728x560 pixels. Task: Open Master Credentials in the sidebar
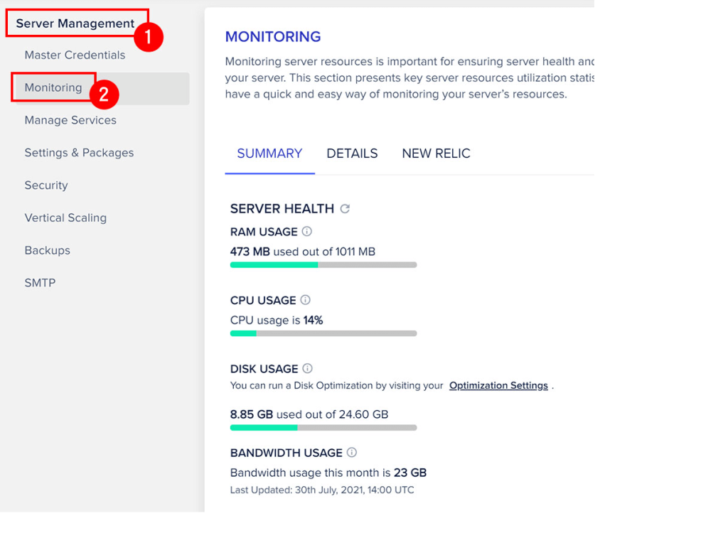[75, 55]
